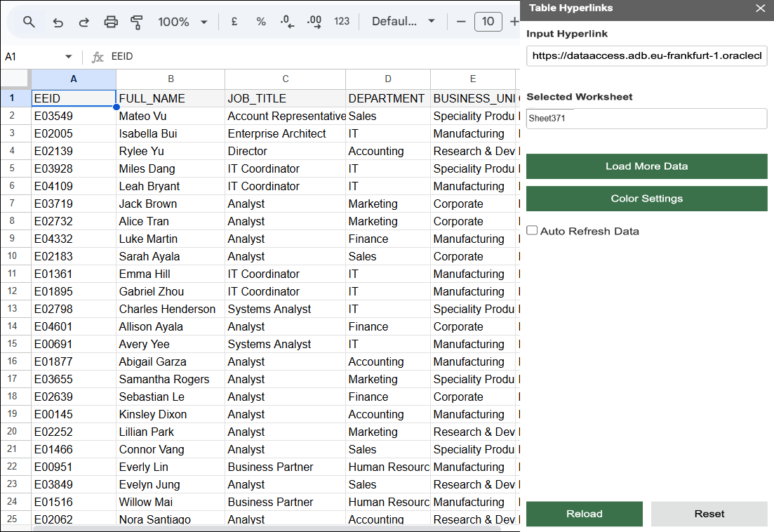Click the Reload button
Viewport: 774px width, 532px height.
pyautogui.click(x=584, y=514)
